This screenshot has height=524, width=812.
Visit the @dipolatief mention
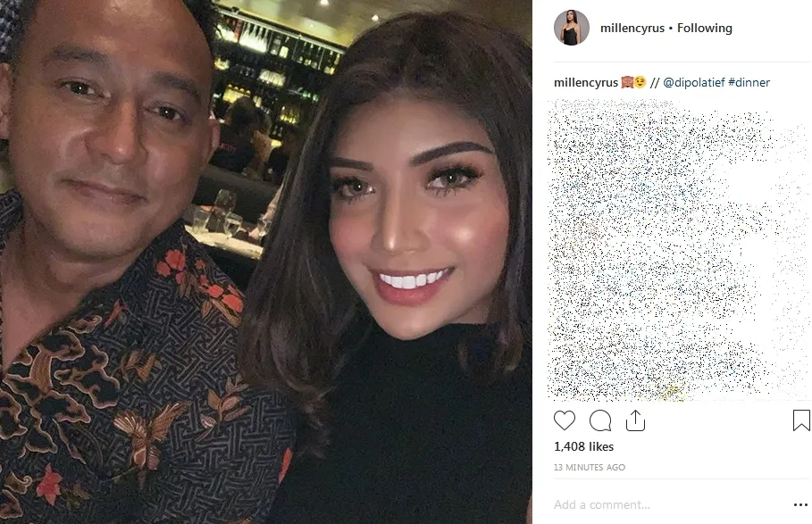point(693,82)
